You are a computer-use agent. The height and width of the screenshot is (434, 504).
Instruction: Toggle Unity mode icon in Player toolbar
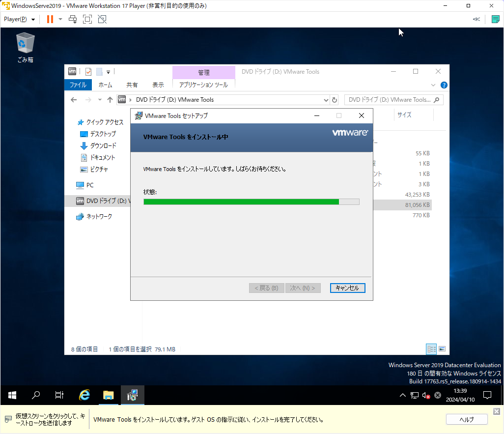tap(102, 19)
